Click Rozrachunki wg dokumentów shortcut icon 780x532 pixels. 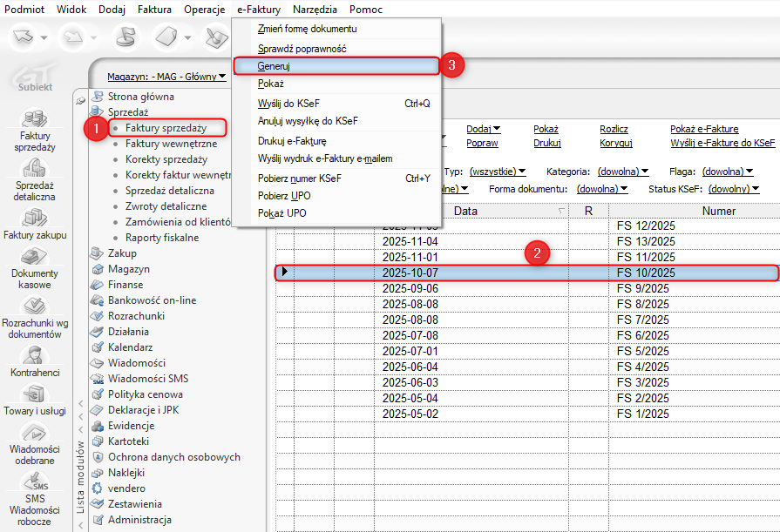35,306
